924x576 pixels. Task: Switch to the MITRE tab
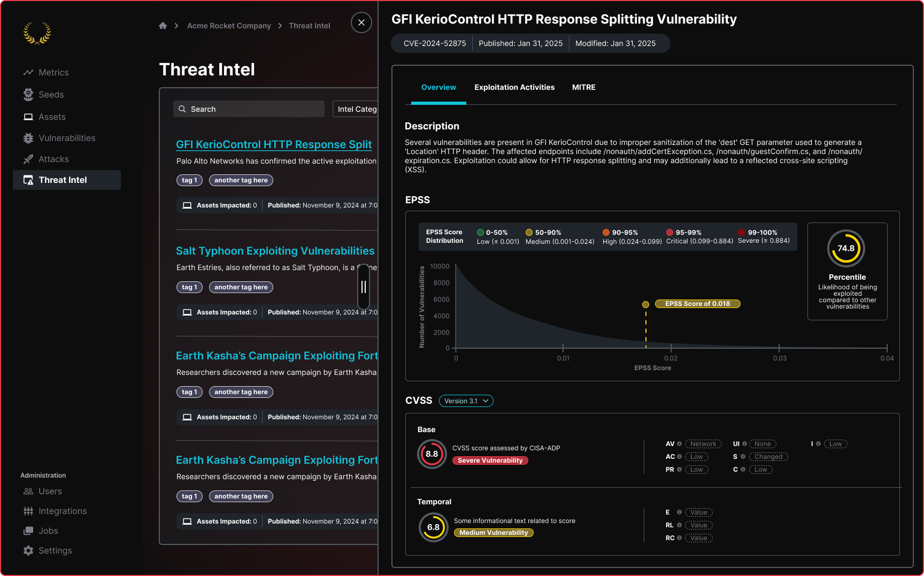[x=583, y=87]
